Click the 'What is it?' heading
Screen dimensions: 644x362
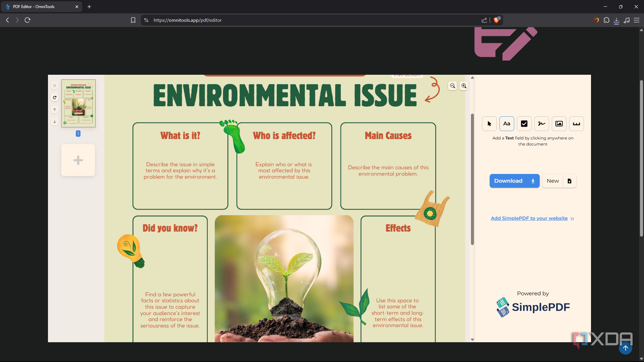coord(180,136)
